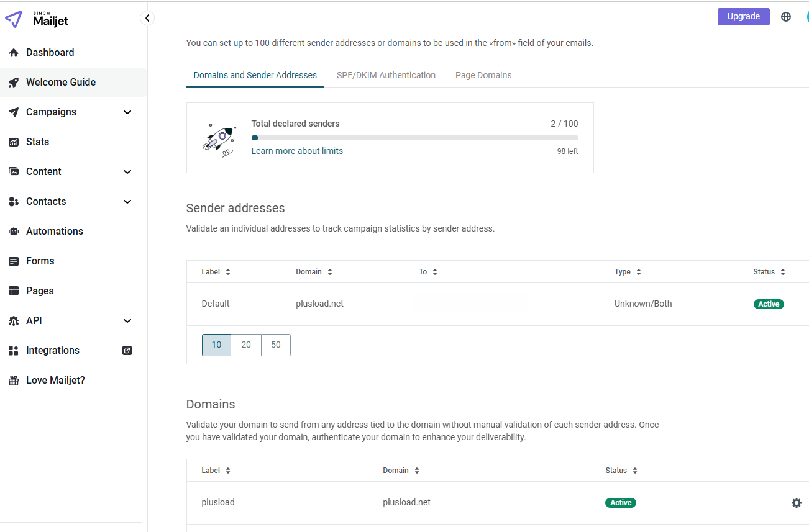
Task: Switch to SPF/DKIM Authentication tab
Action: (x=386, y=75)
